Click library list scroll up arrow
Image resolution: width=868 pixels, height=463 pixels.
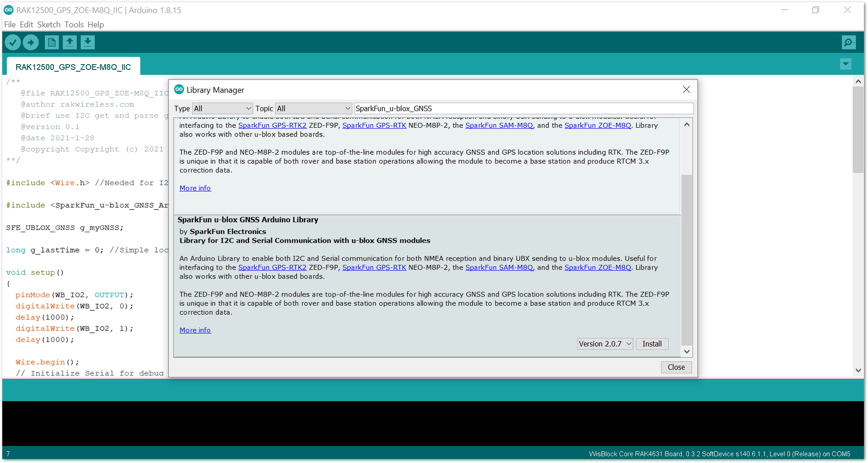(x=687, y=124)
